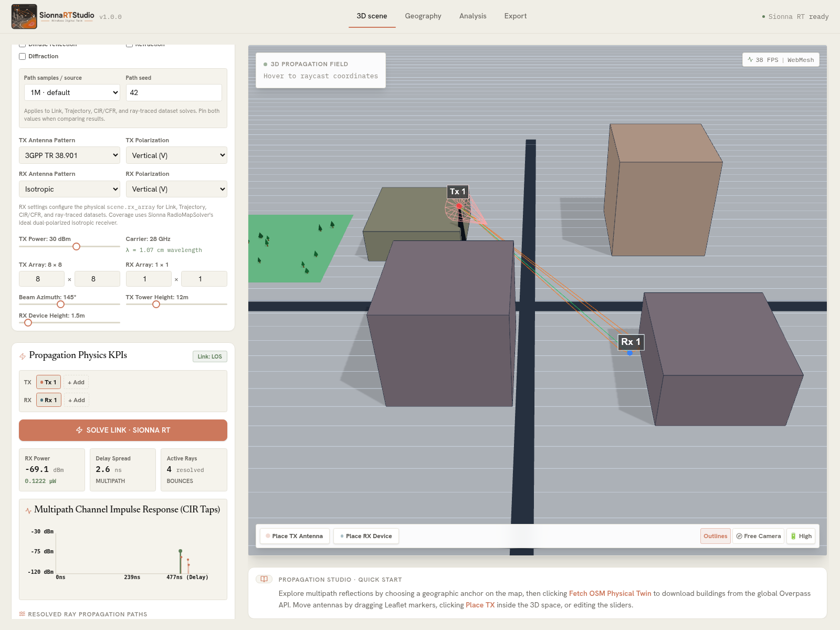
Task: Select the Rx 1 receiver chip
Action: (49, 400)
